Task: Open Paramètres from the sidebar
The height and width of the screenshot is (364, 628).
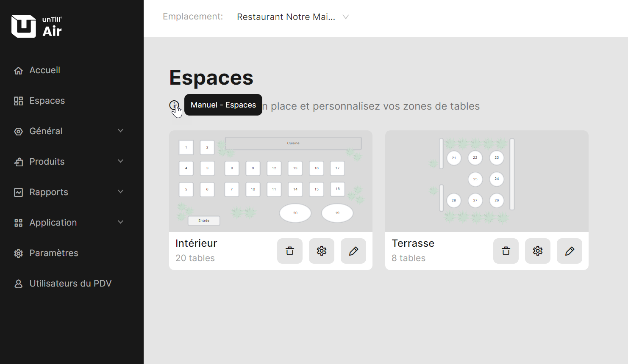Action: tap(53, 253)
